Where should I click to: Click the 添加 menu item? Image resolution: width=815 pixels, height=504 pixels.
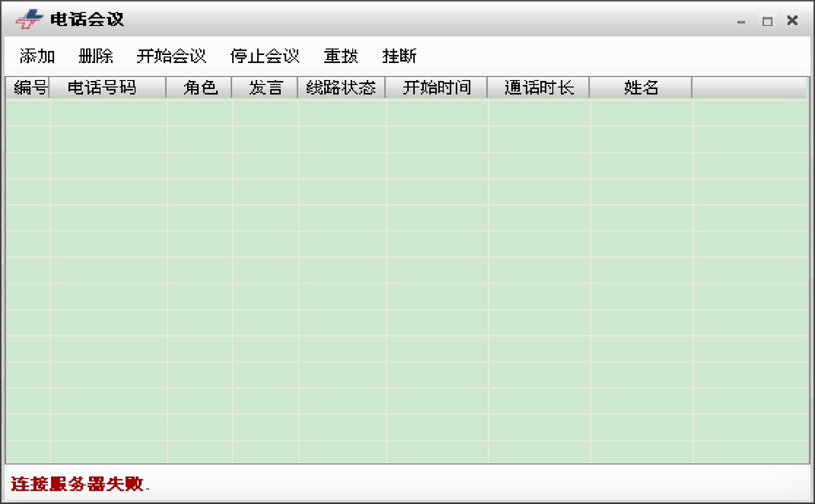[x=37, y=56]
